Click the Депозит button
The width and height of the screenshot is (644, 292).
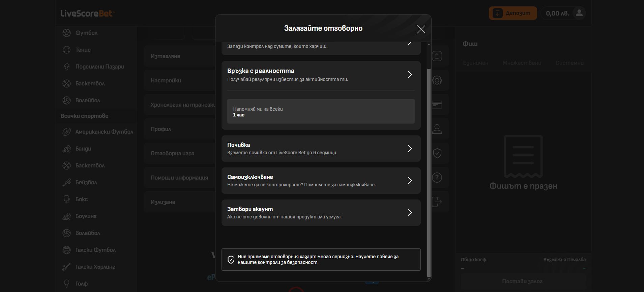[x=513, y=13]
